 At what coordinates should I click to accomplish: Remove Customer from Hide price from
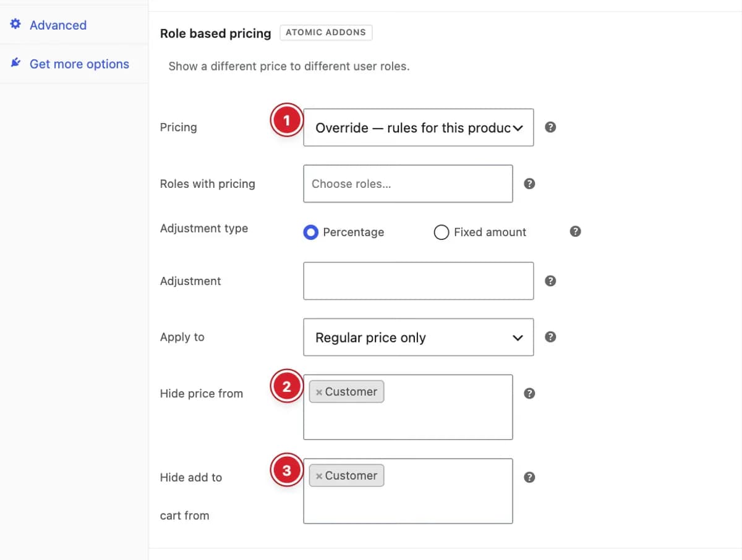(x=319, y=392)
